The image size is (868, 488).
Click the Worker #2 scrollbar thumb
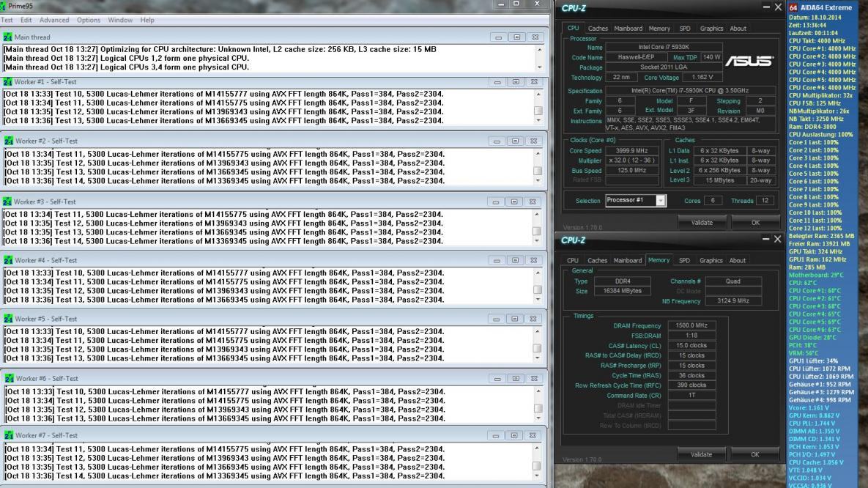click(x=538, y=171)
